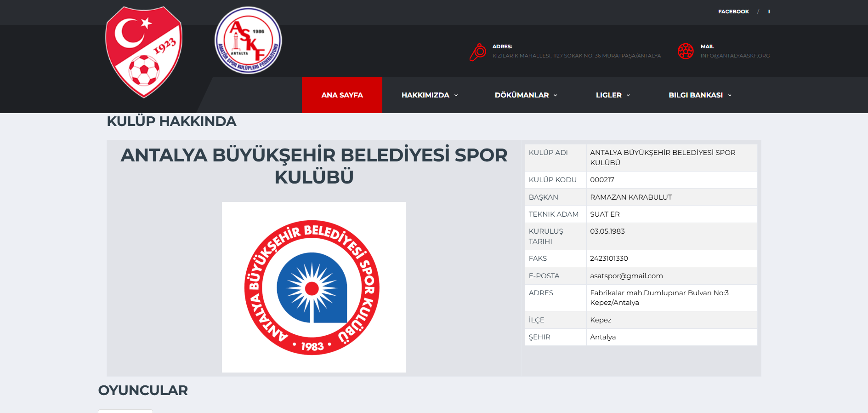The width and height of the screenshot is (868, 413).
Task: Select the ŞEHIR value Antalya
Action: point(603,337)
